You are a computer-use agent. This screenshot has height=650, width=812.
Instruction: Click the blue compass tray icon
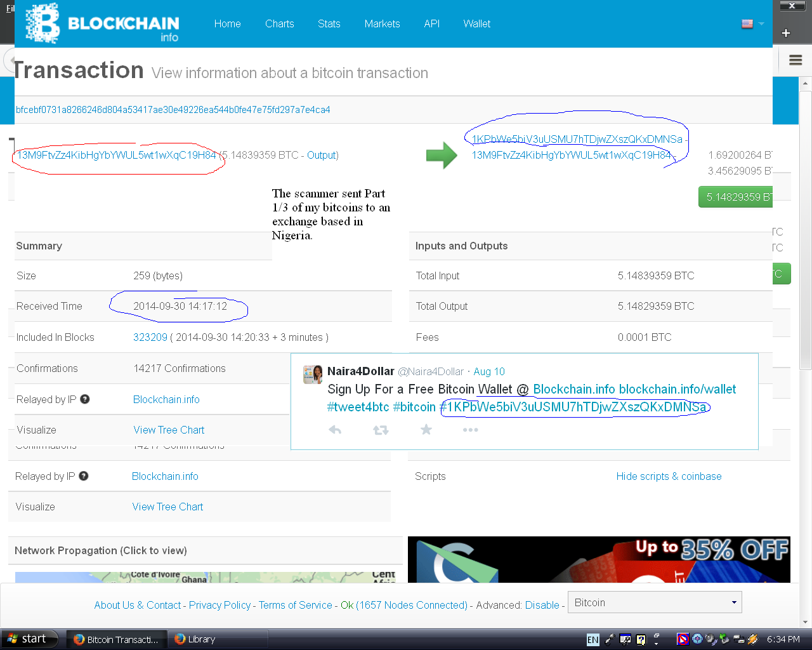(x=697, y=639)
